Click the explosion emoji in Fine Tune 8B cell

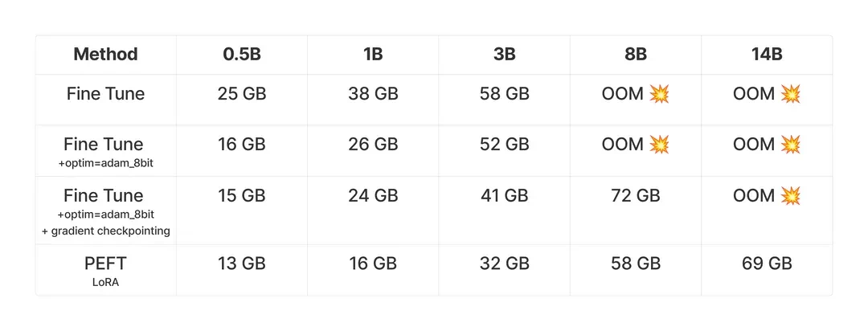pyautogui.click(x=659, y=94)
